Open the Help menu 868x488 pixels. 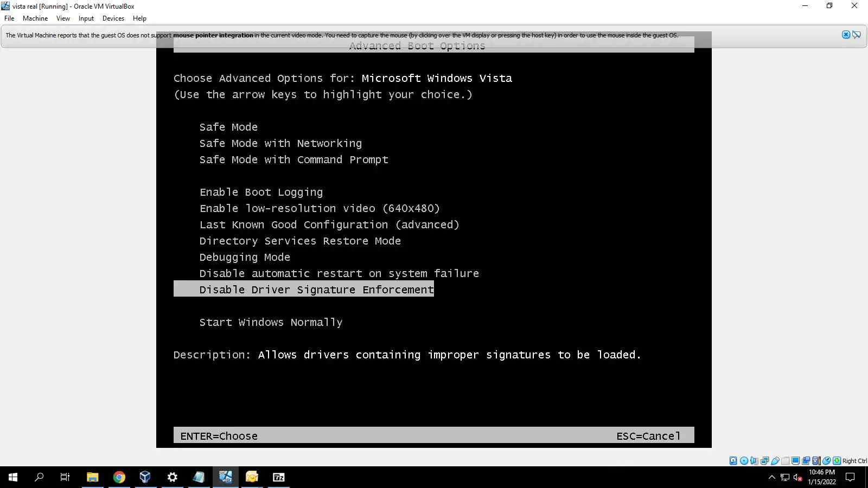(x=139, y=18)
